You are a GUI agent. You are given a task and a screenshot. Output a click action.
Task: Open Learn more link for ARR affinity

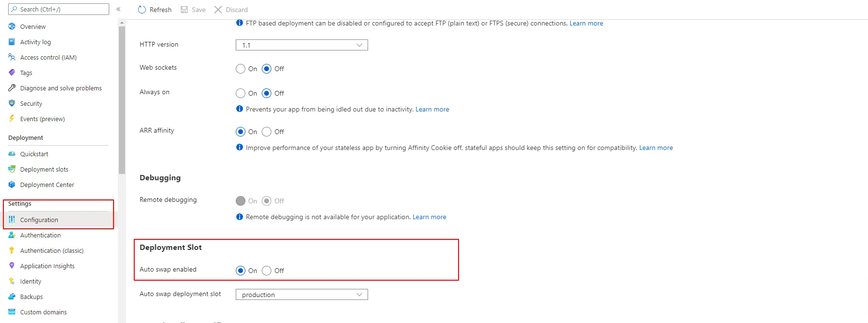[656, 148]
